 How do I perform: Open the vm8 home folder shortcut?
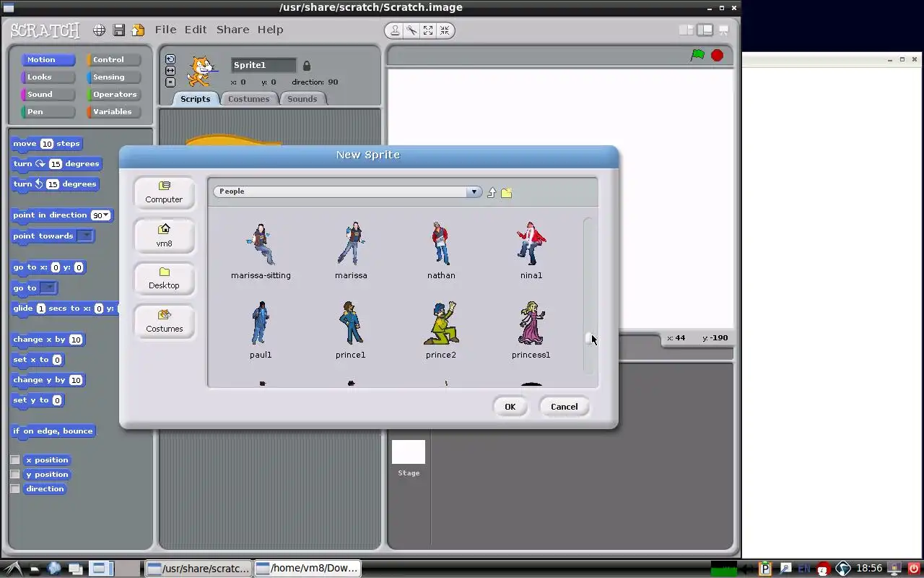point(164,236)
